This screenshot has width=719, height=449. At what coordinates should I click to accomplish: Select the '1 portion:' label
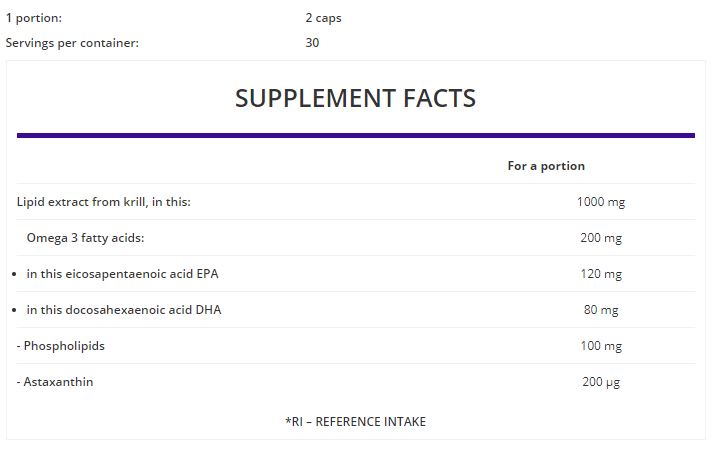33,18
